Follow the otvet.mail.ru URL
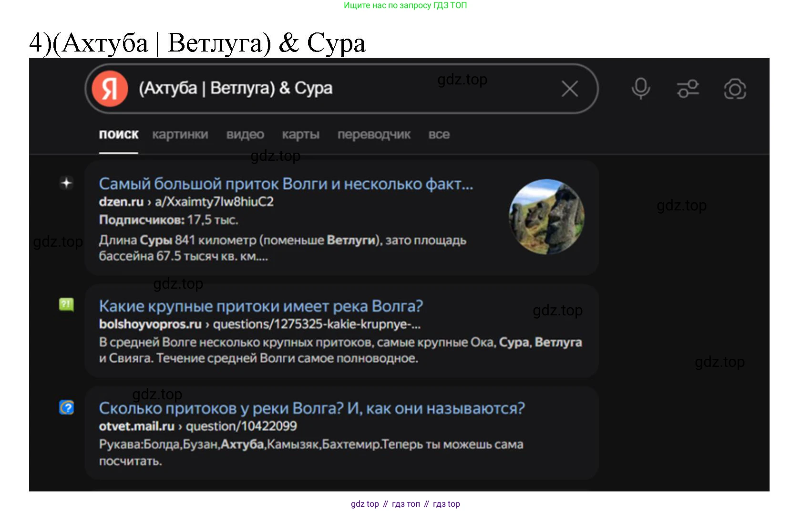 pos(198,426)
